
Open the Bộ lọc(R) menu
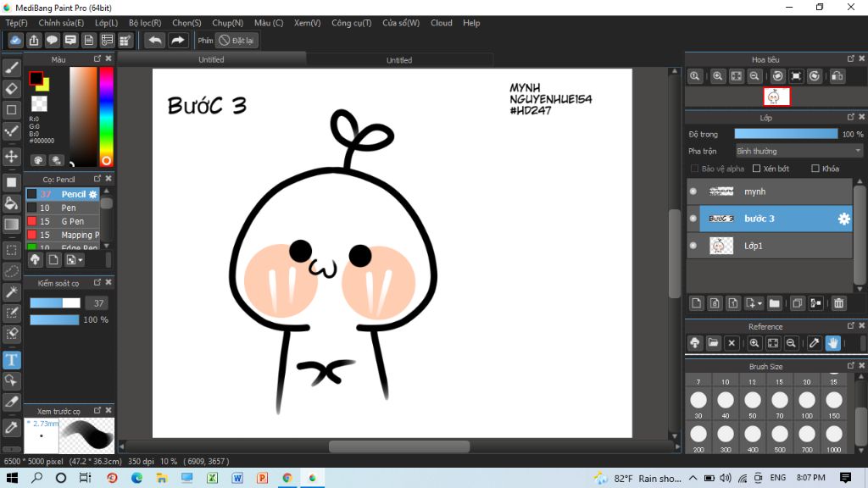(145, 23)
